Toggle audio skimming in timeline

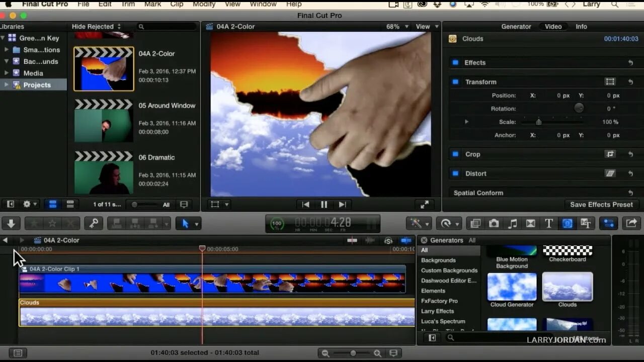pyautogui.click(x=370, y=240)
